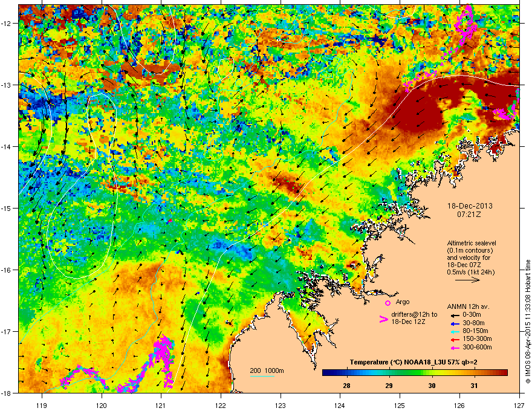The image size is (532, 411).
Task: Click the '122' longitude axis label
Action: pyautogui.click(x=221, y=405)
